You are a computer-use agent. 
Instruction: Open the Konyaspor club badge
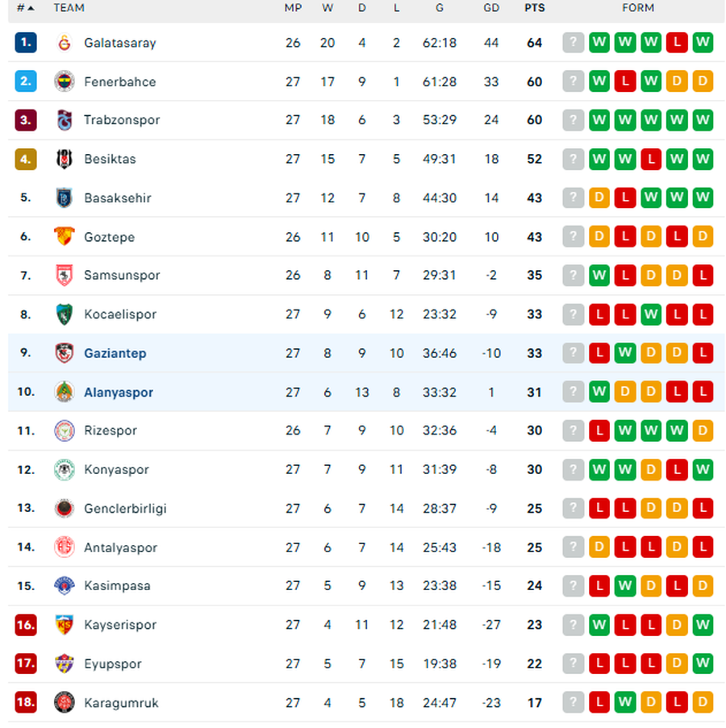65,469
